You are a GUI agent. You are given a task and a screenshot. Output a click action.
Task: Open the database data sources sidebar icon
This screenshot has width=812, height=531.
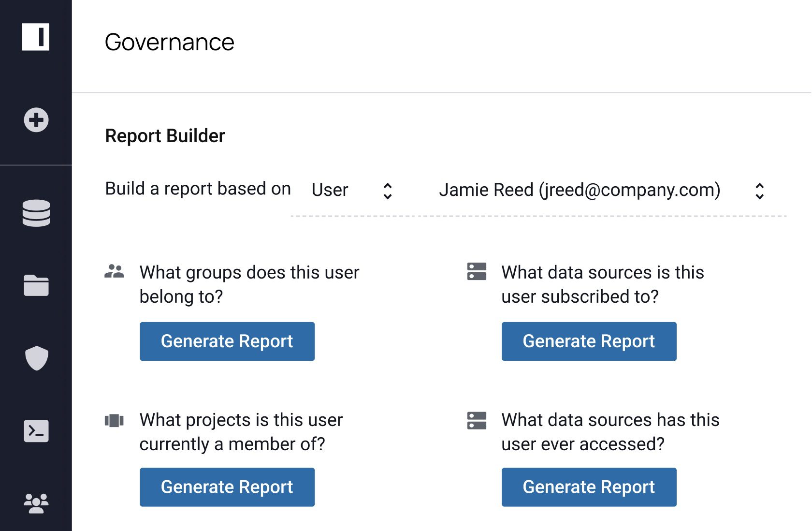[x=36, y=213]
